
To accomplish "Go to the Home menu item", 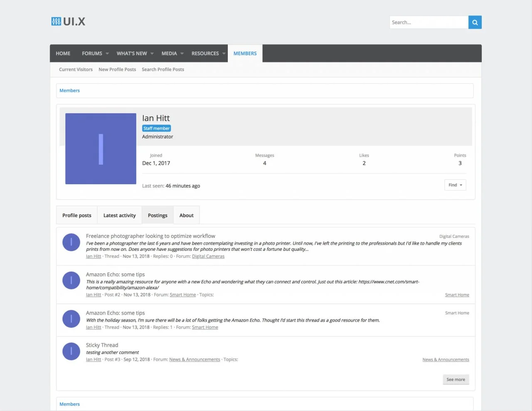I will pos(63,54).
